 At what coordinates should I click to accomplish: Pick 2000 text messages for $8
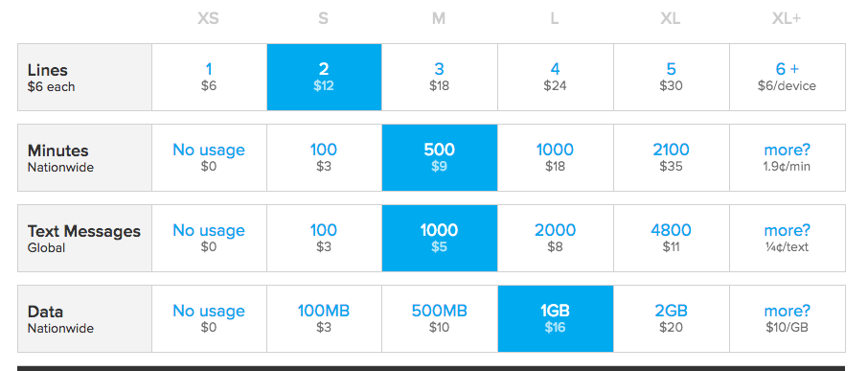[556, 238]
